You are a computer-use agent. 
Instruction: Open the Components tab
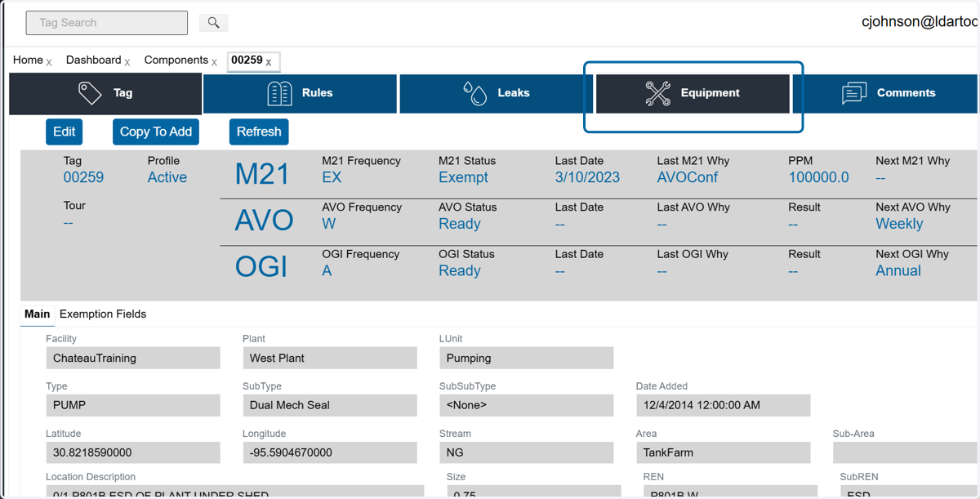point(176,60)
